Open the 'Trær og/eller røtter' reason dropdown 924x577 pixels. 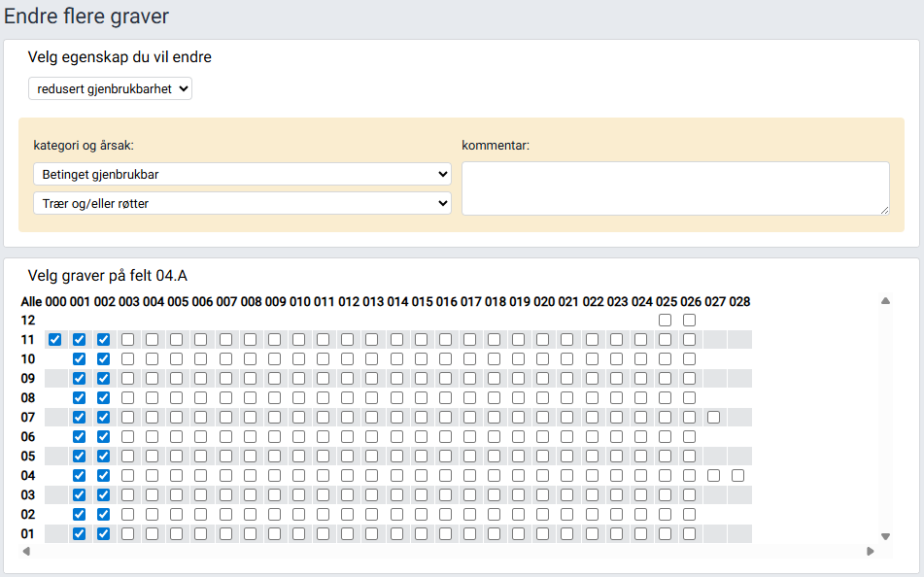242,203
